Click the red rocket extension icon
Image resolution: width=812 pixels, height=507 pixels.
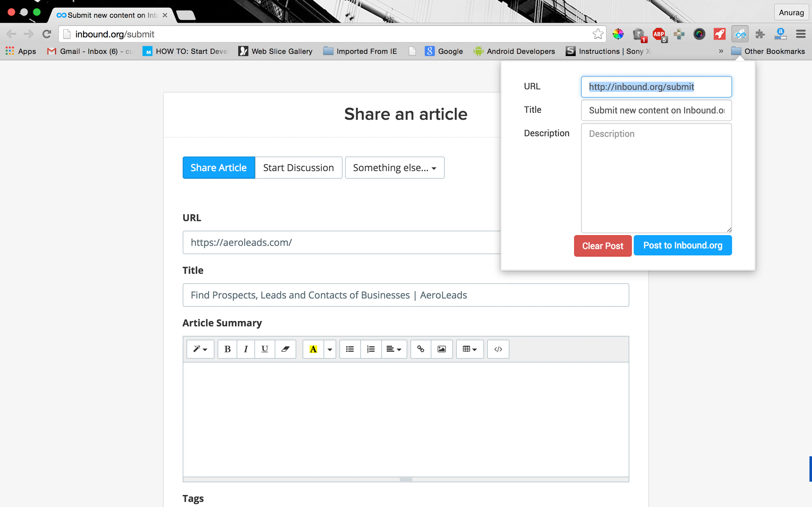(x=719, y=34)
